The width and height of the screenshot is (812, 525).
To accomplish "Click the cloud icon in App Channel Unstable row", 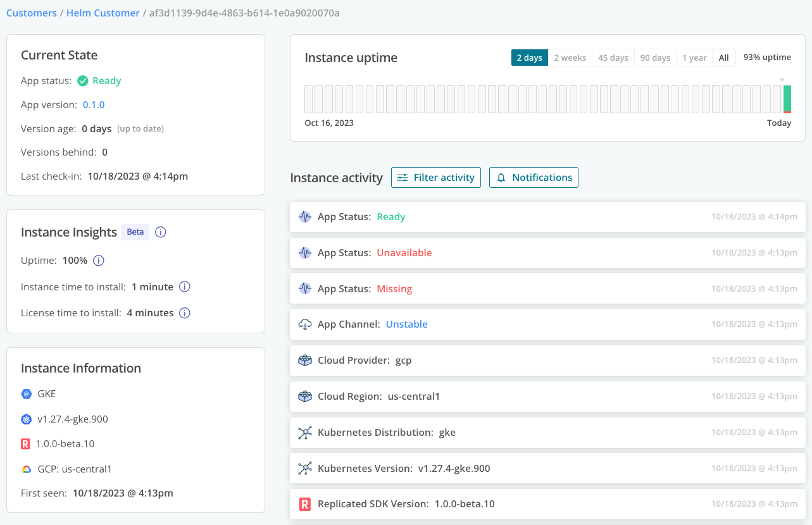I will (305, 324).
